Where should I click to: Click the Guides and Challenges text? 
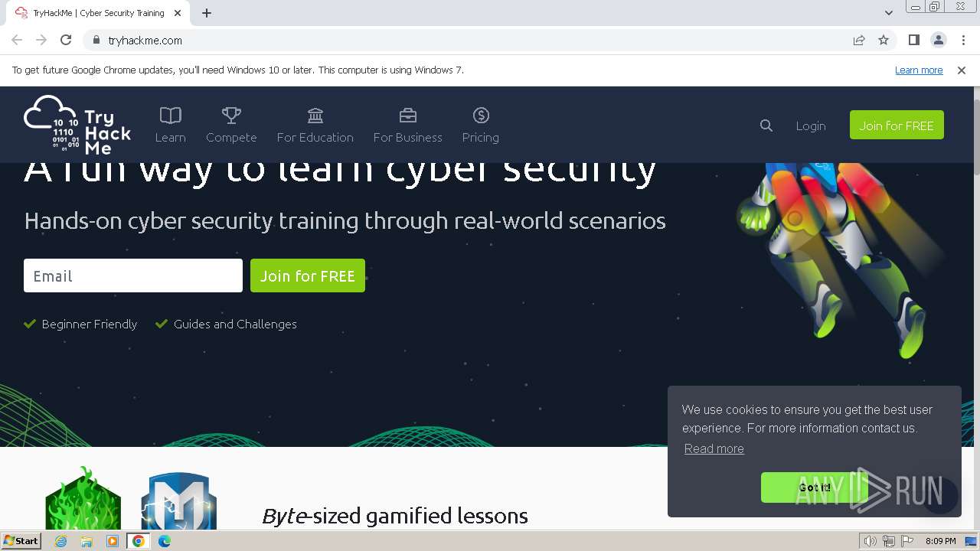point(235,324)
